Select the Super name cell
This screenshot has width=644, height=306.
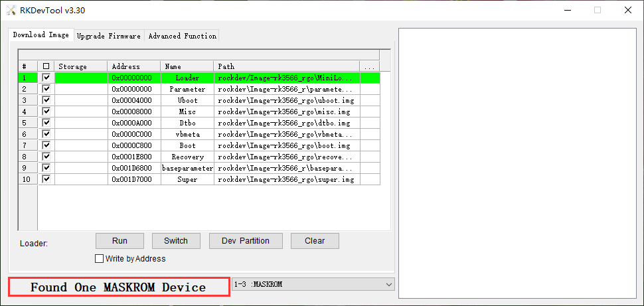coord(187,179)
